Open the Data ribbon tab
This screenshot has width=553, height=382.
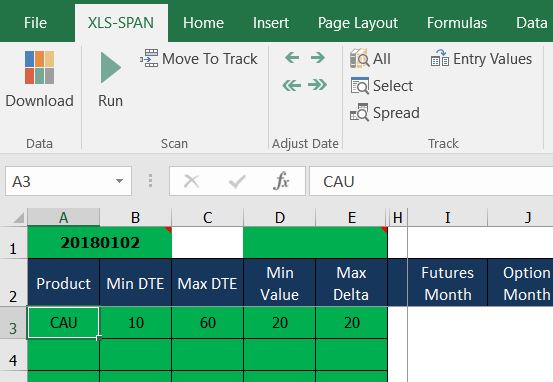pos(531,23)
